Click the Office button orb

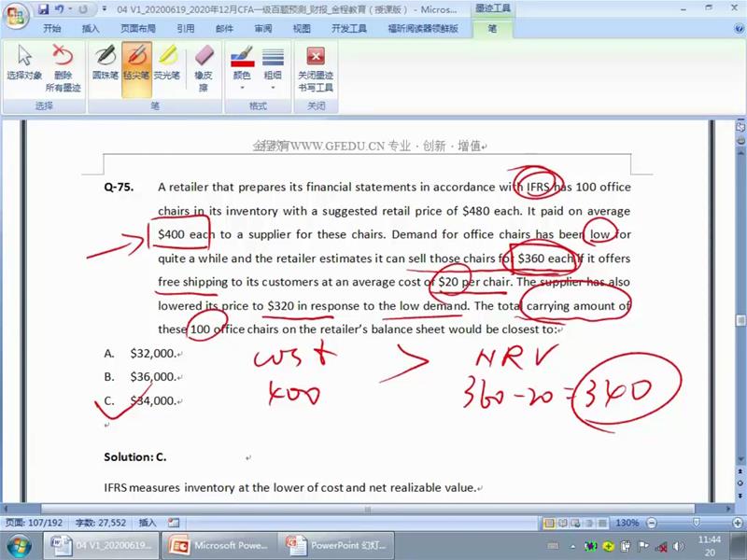coord(16,16)
